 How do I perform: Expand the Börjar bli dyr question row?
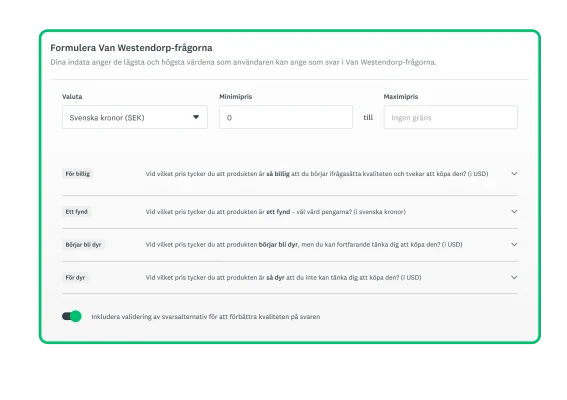pos(514,244)
